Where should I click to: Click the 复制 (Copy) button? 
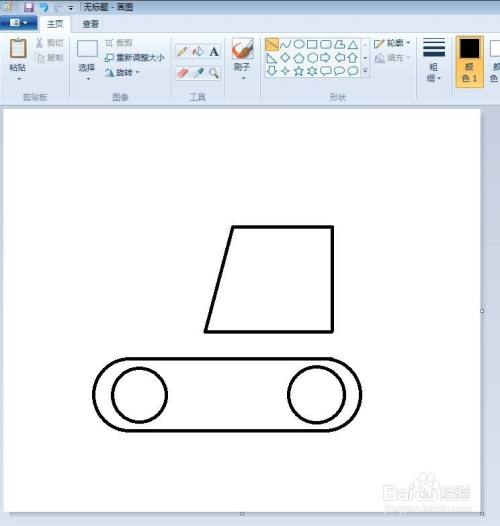(50, 58)
